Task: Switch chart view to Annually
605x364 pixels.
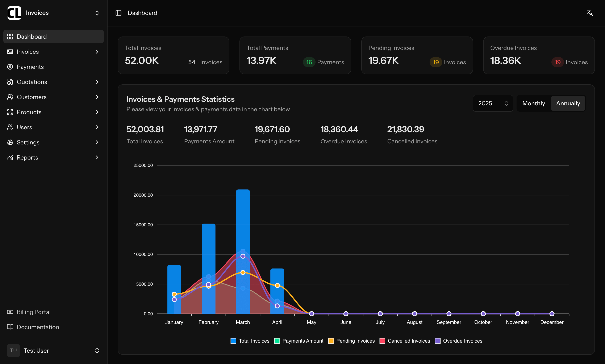Action: coord(568,103)
